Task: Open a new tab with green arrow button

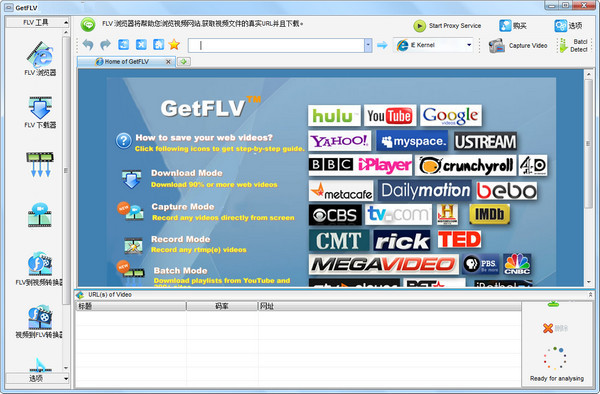Action: (x=184, y=62)
